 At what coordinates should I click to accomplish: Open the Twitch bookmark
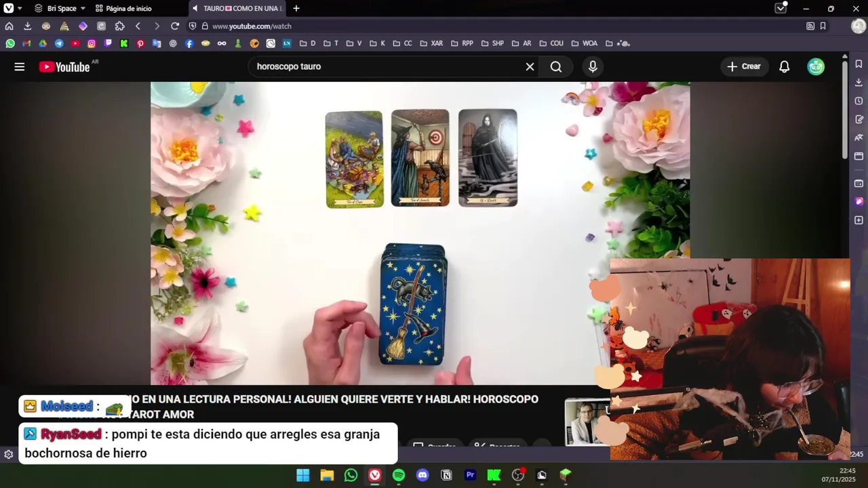tap(108, 43)
